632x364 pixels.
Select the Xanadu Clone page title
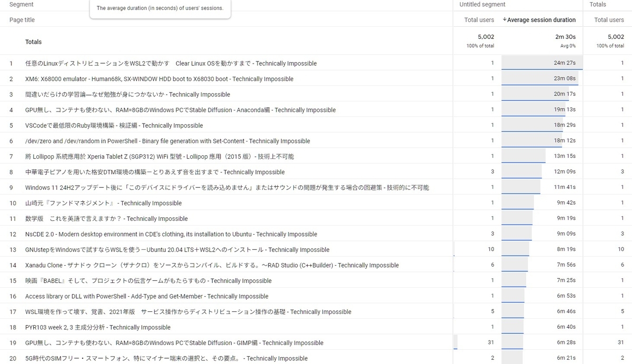pos(212,265)
